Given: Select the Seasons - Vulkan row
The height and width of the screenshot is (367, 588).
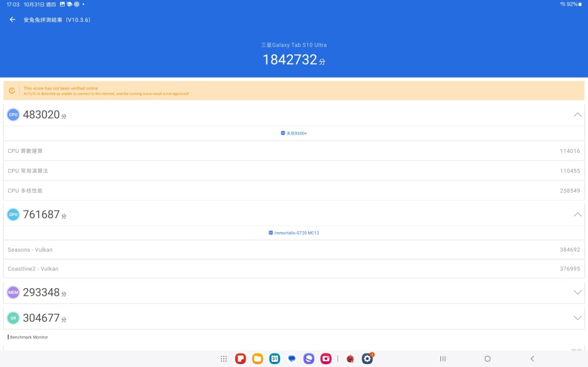Looking at the screenshot, I should pyautogui.click(x=294, y=249).
